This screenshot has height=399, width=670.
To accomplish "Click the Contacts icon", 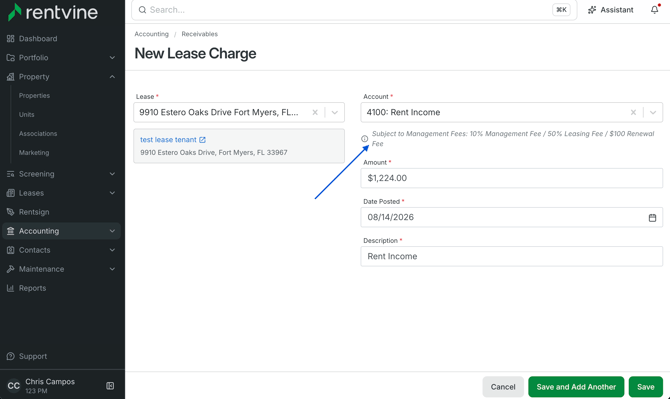I will pos(11,250).
